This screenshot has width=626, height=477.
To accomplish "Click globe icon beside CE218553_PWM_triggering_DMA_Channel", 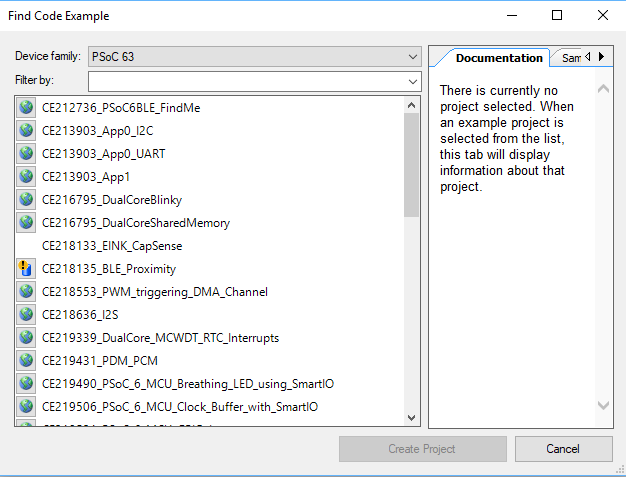I will point(26,291).
